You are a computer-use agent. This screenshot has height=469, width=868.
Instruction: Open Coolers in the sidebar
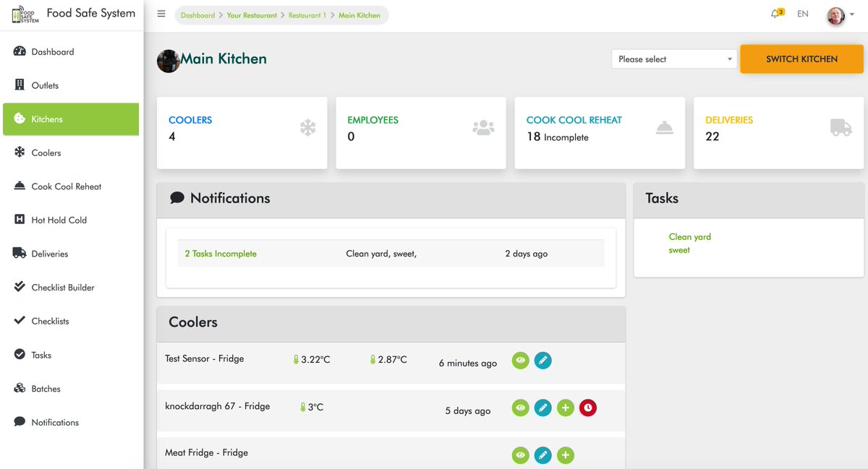[x=71, y=152]
